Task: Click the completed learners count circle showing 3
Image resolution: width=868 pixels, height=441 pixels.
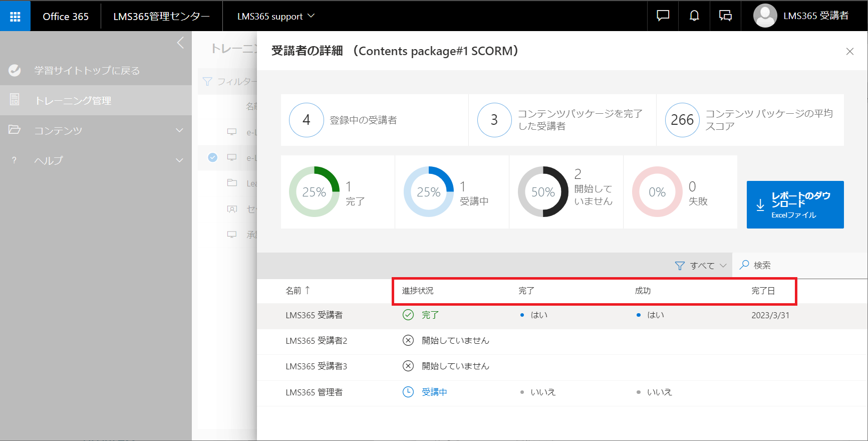Action: click(x=494, y=120)
